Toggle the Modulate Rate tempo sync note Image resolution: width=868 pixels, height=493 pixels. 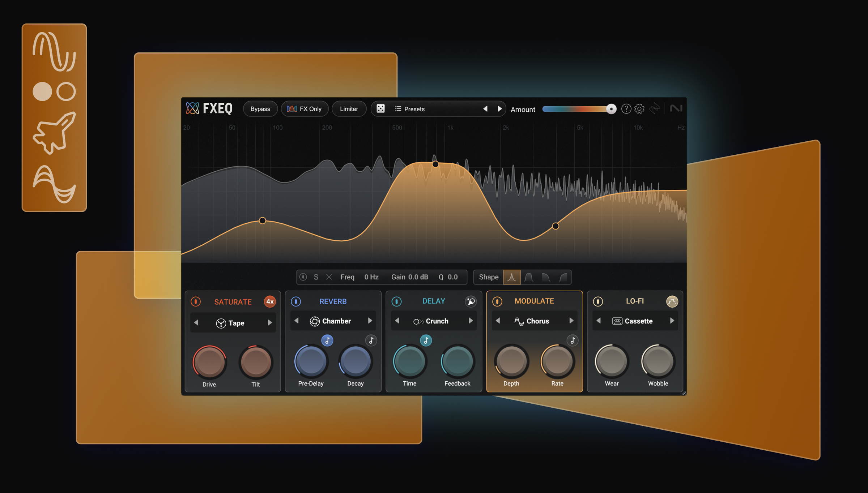[573, 340]
